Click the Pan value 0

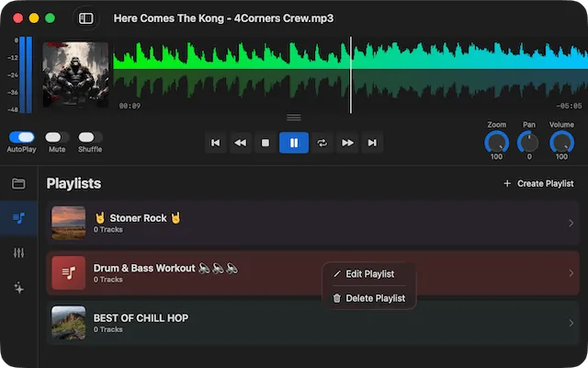(529, 156)
